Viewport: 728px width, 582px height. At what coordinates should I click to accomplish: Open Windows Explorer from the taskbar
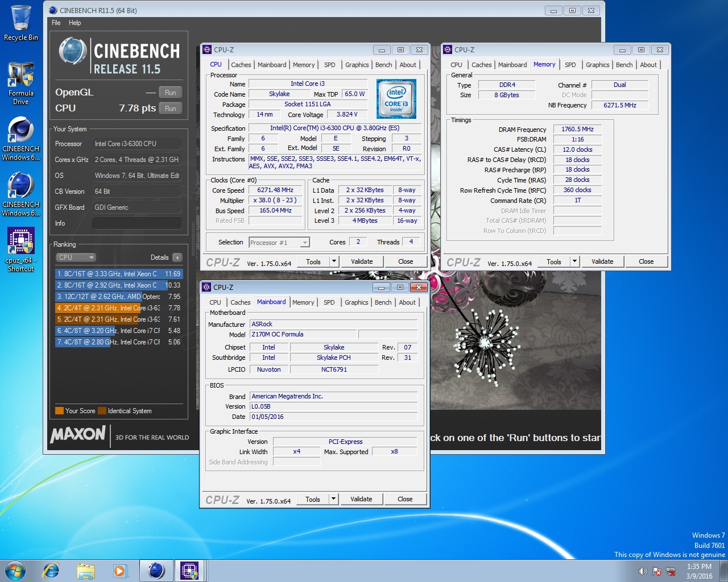[86, 571]
